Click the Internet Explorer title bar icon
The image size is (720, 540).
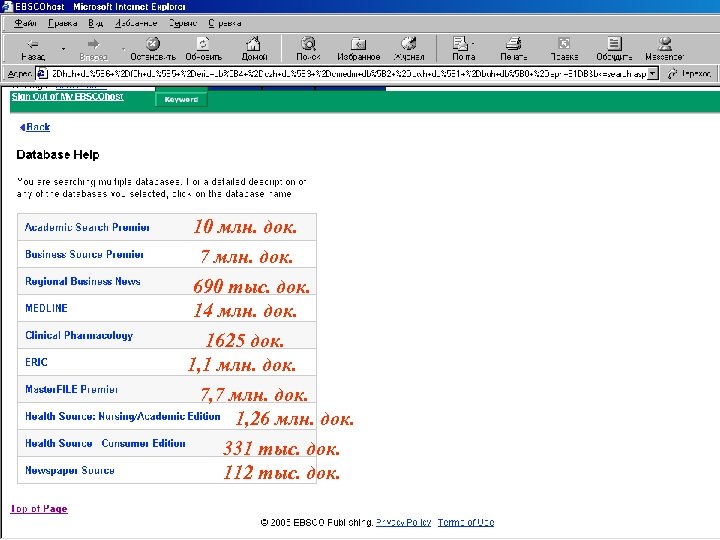[7, 6]
